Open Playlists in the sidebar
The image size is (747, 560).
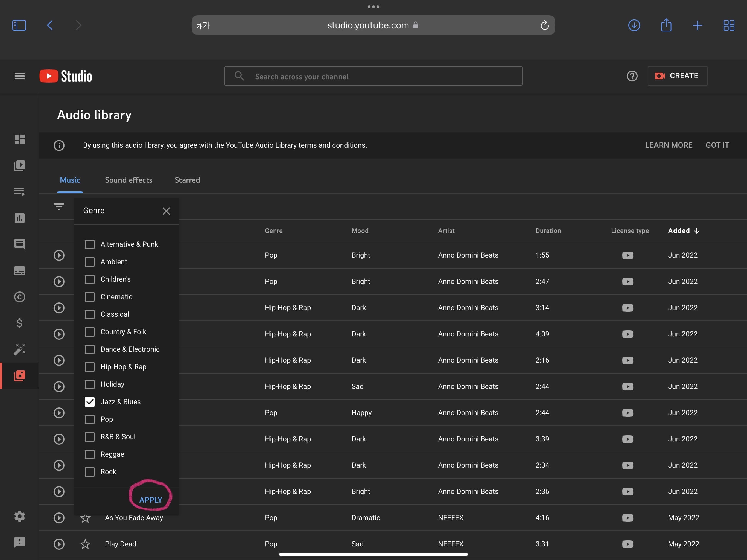(x=20, y=191)
